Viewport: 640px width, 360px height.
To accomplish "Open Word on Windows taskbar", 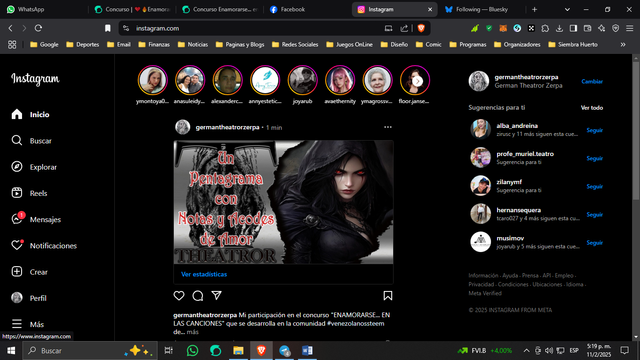I will pos(307,351).
